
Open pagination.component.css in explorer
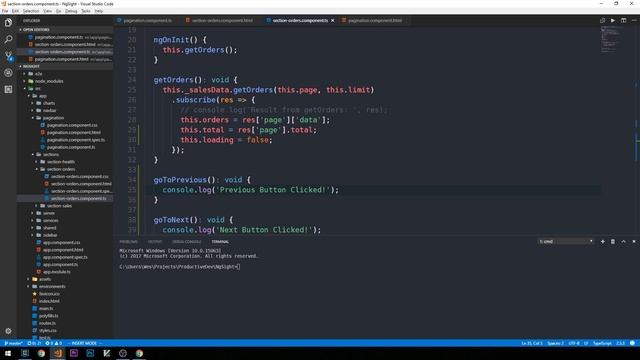[x=72, y=125]
